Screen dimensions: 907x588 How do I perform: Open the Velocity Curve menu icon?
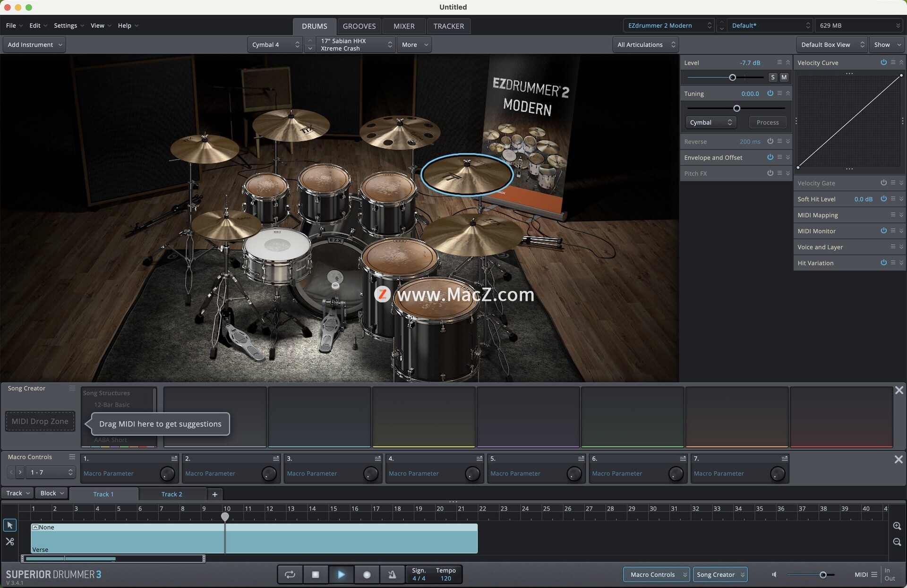(x=893, y=62)
